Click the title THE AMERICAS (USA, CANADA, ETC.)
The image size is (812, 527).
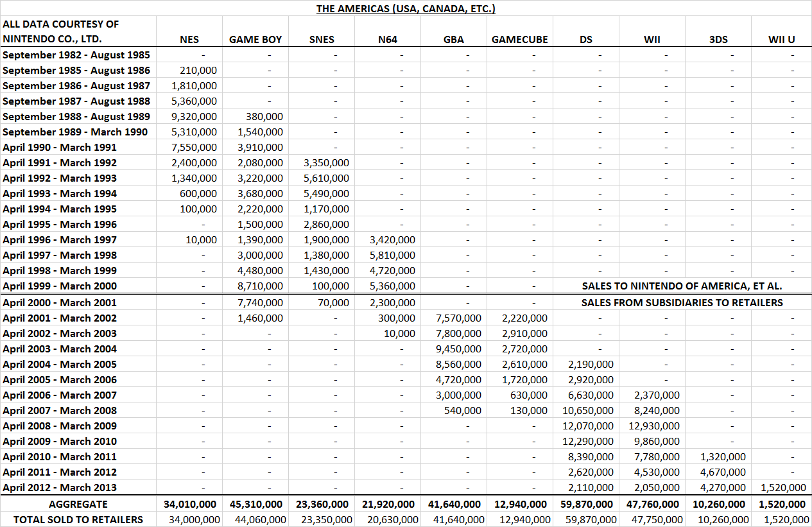click(406, 8)
